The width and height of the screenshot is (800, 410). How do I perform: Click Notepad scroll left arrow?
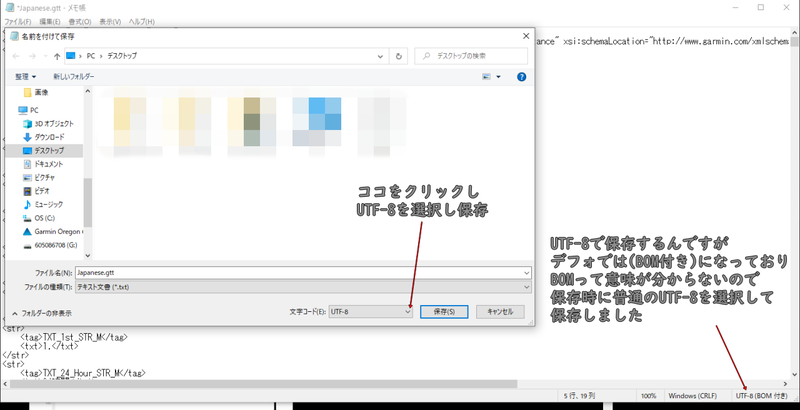[6, 384]
